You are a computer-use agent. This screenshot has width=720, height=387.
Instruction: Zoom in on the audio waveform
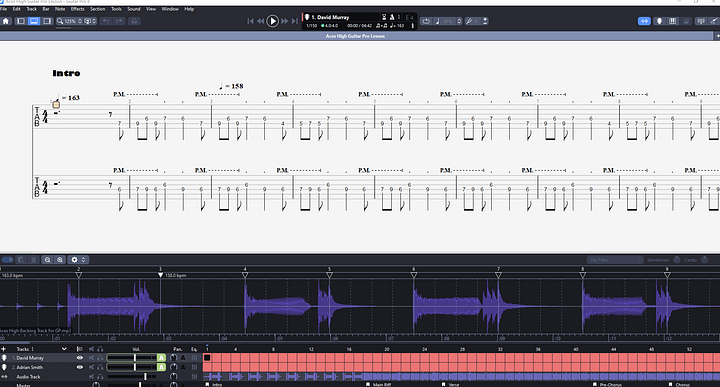(x=60, y=260)
